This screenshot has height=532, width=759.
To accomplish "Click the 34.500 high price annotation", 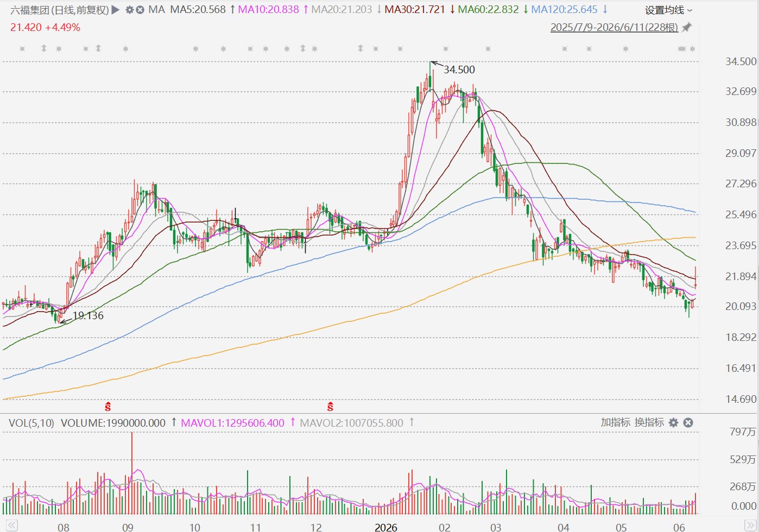I will 459,69.
